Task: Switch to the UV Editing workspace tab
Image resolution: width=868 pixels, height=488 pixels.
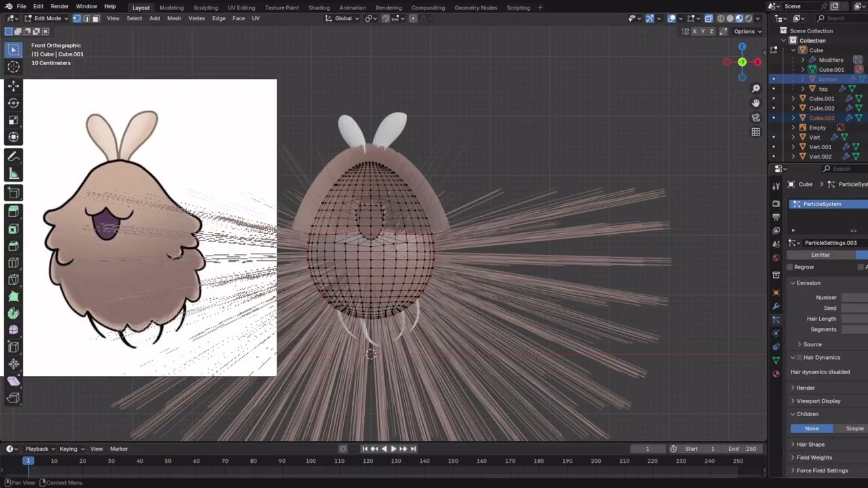Action: tap(241, 7)
